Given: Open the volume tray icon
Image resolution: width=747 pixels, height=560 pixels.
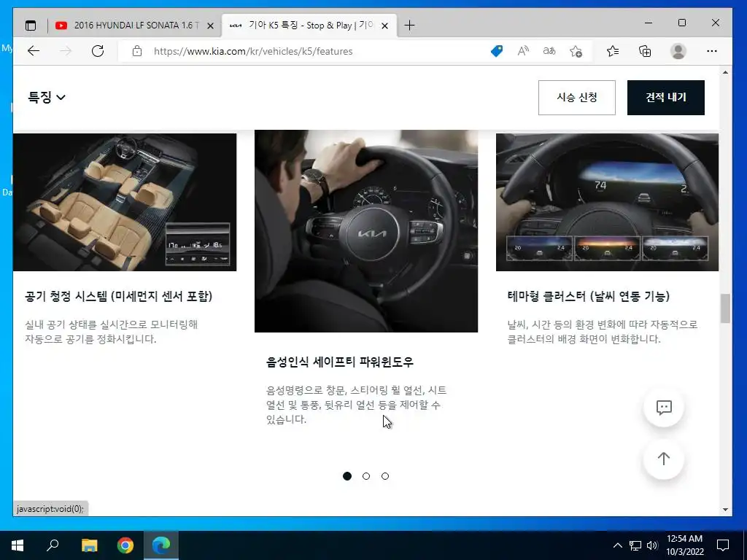Looking at the screenshot, I should 652,545.
